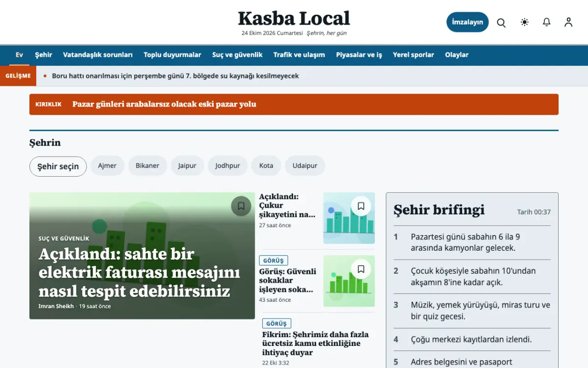The image size is (588, 368).
Task: Bookmark the sahte elektrik faturası story
Action: [241, 206]
